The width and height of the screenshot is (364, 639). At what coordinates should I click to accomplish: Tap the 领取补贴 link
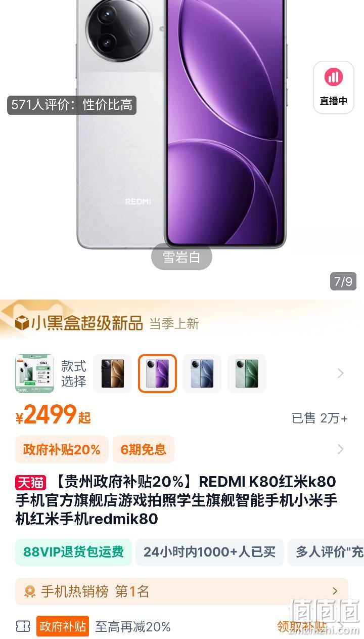pos(302,626)
